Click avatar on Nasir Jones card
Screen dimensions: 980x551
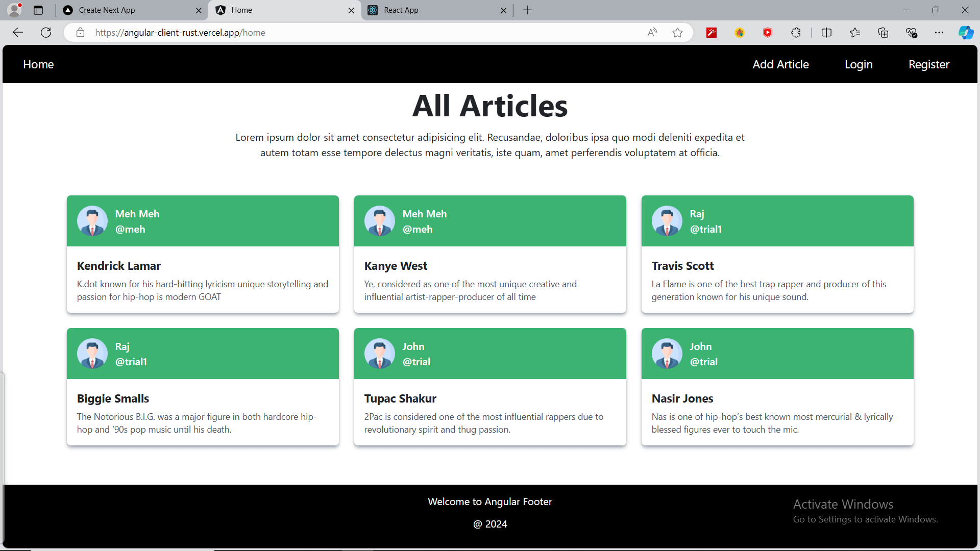click(667, 354)
